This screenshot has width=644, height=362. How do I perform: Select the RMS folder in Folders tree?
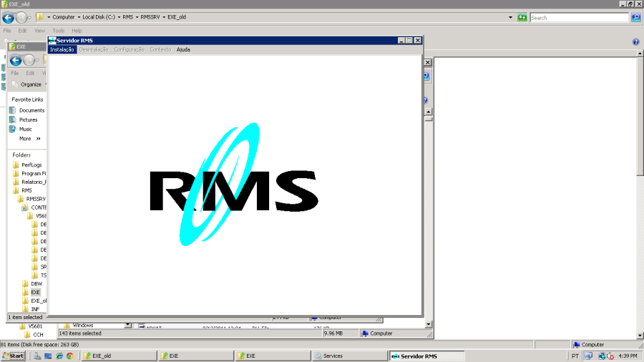(x=26, y=190)
